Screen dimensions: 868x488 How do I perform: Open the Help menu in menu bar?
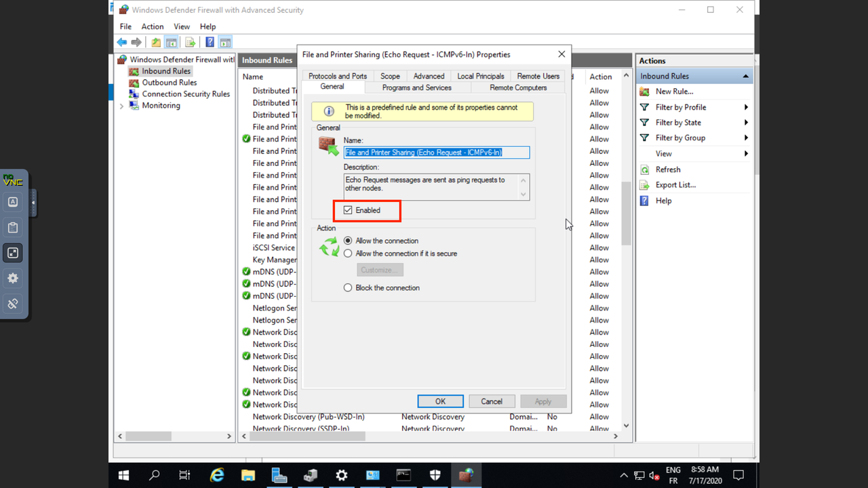pos(208,26)
